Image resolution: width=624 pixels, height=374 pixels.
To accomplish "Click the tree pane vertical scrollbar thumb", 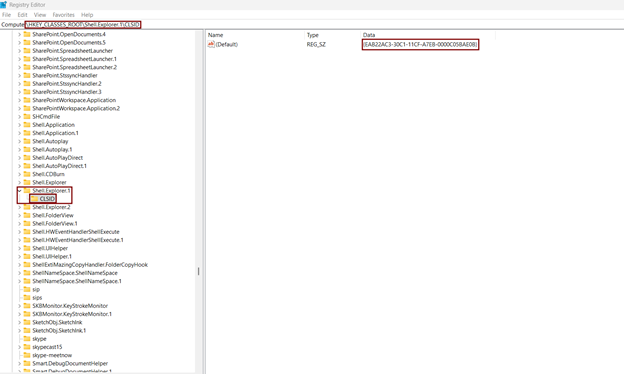I will [x=199, y=271].
